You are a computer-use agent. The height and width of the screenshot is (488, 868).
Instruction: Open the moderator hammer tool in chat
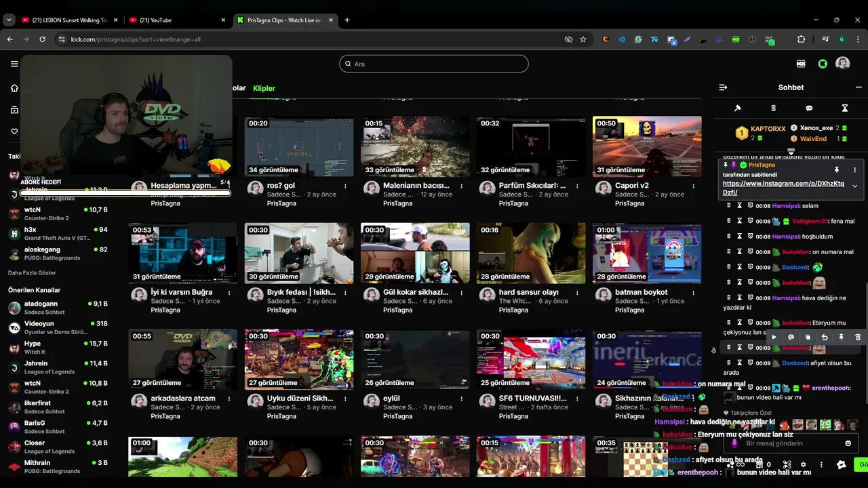(738, 108)
